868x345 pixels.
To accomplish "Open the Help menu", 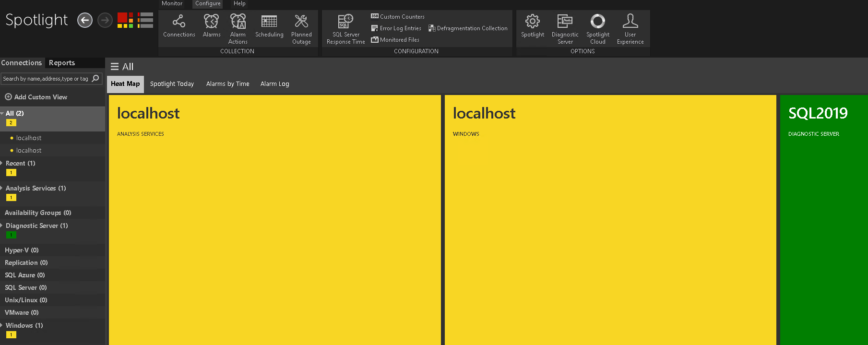I will pyautogui.click(x=239, y=3).
